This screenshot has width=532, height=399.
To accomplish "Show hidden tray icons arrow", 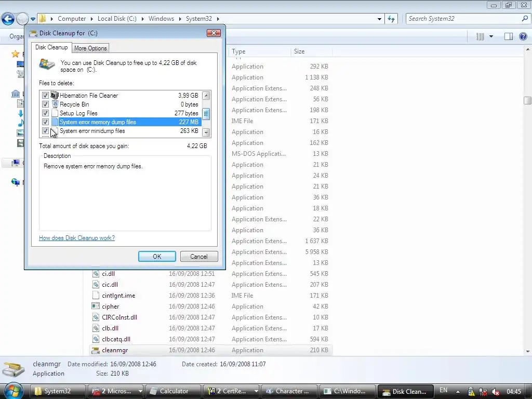I will coord(458,392).
